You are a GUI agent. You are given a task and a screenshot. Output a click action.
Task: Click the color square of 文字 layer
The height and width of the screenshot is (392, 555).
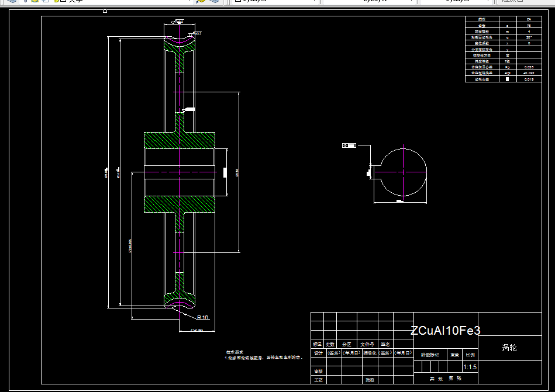63,1
